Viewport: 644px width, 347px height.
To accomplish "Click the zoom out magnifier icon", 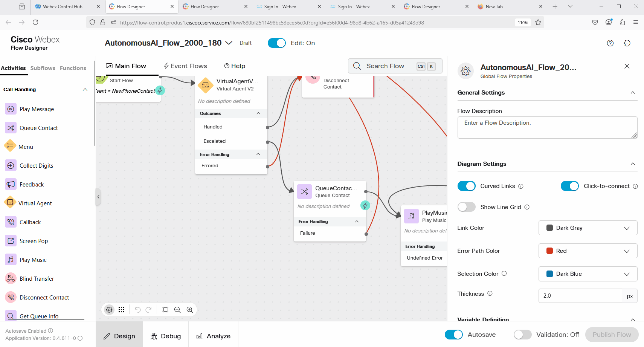I will coord(177,310).
